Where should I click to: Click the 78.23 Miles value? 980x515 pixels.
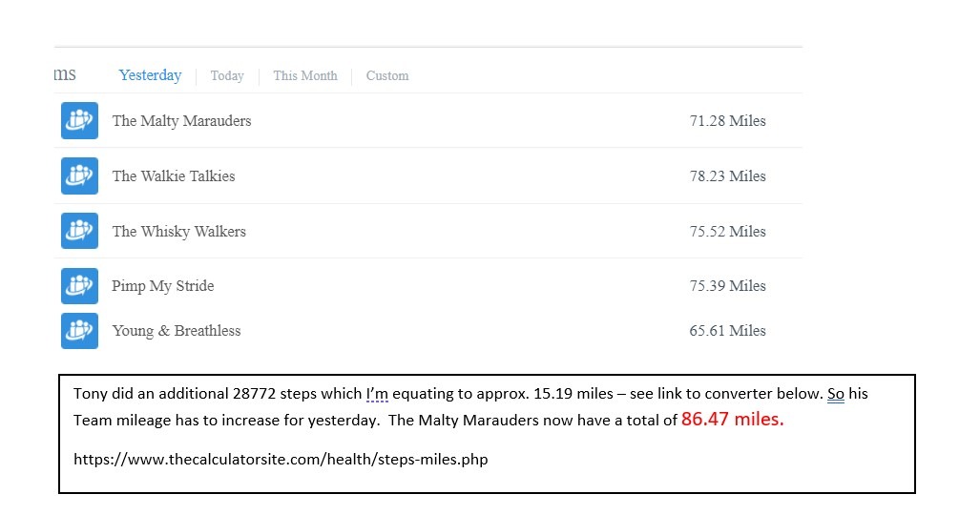coord(727,175)
